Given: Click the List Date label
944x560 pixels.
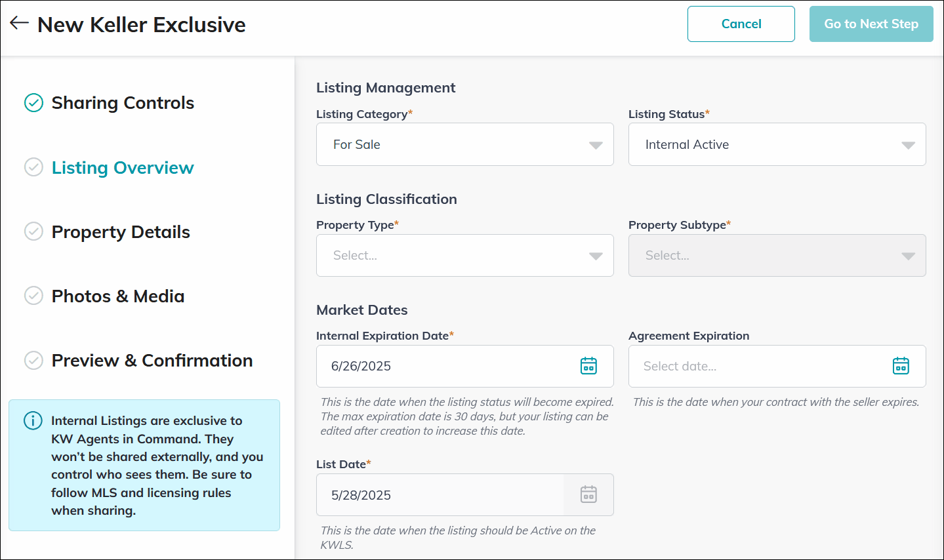Looking at the screenshot, I should (x=344, y=464).
